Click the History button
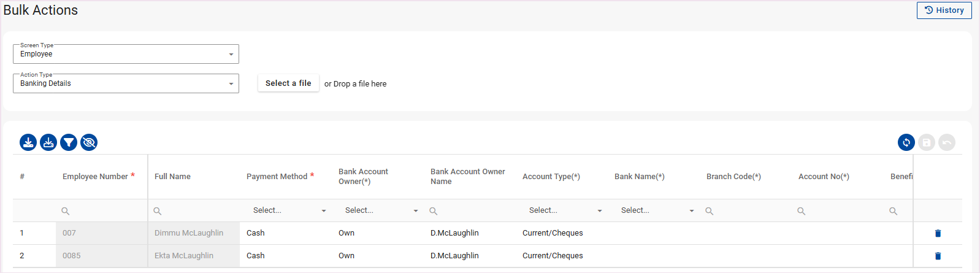The image size is (980, 273). pyautogui.click(x=944, y=10)
